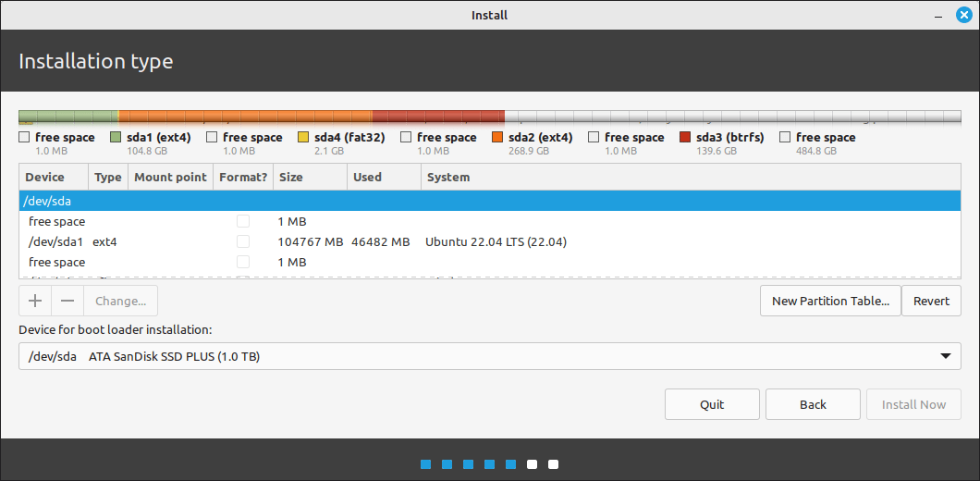The image size is (980, 481).
Task: Click the System column header
Action: pos(691,177)
